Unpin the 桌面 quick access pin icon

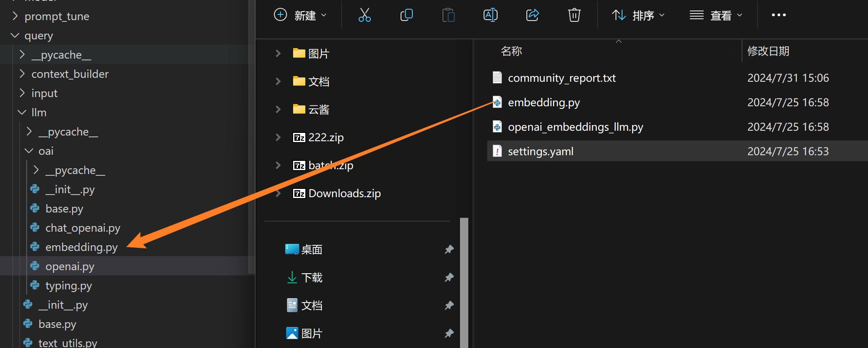click(x=449, y=250)
